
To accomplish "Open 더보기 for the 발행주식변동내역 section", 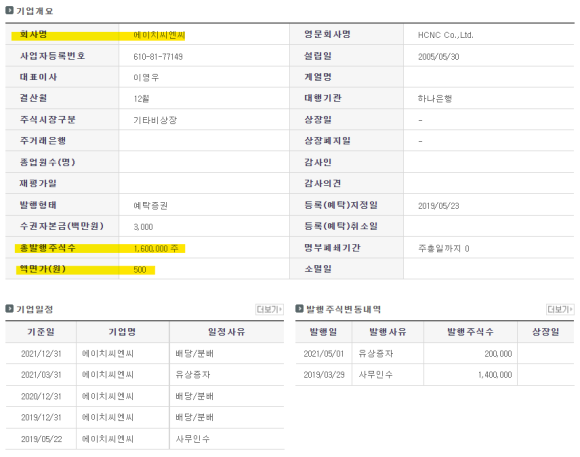I will coord(560,309).
